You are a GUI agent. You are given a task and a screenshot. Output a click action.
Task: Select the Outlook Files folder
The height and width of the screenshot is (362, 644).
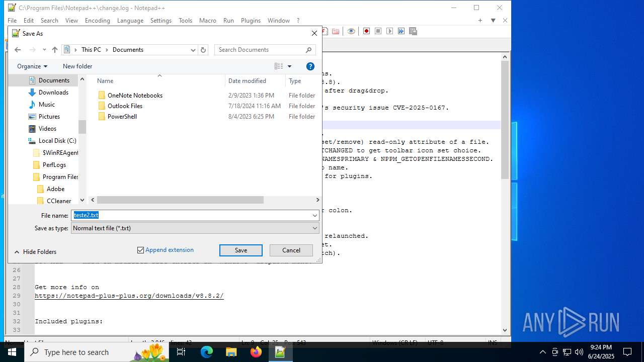point(125,106)
